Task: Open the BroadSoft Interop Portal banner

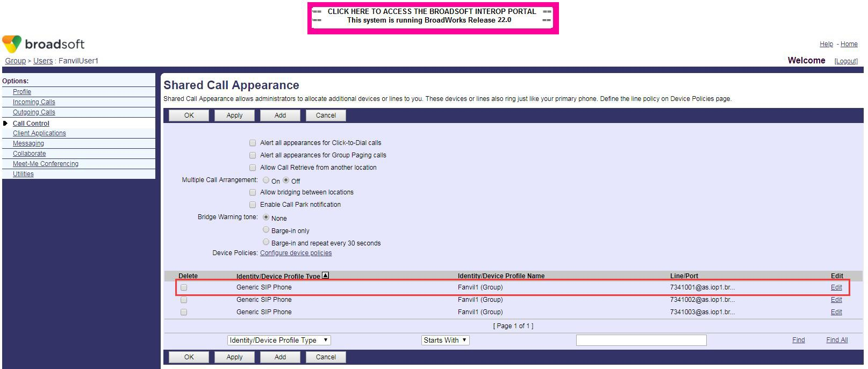Action: point(432,16)
